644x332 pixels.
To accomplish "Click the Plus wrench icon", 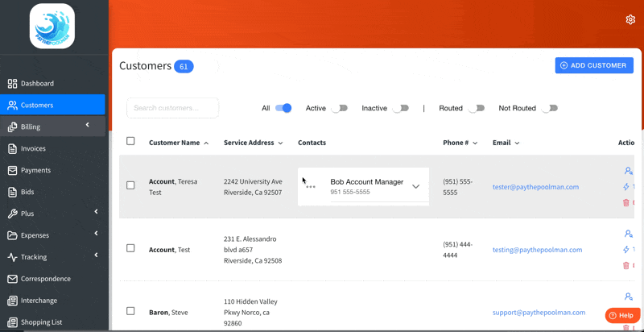I will point(12,214).
